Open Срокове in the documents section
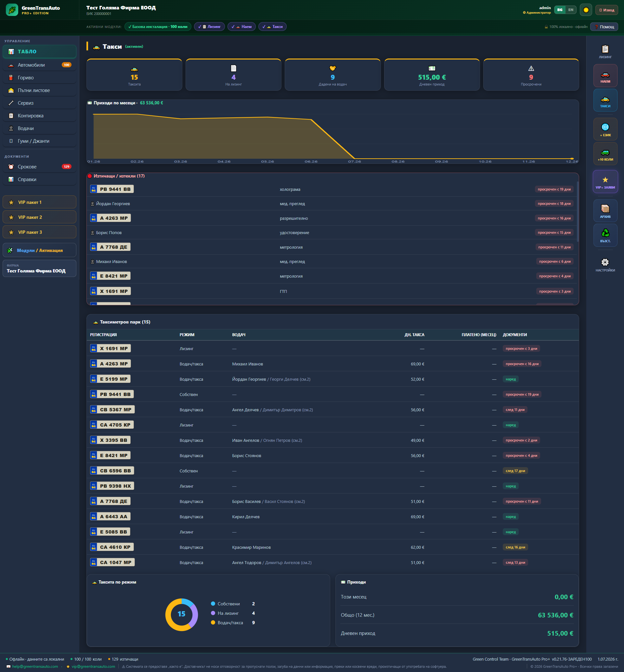This screenshot has height=672, width=624. point(40,166)
